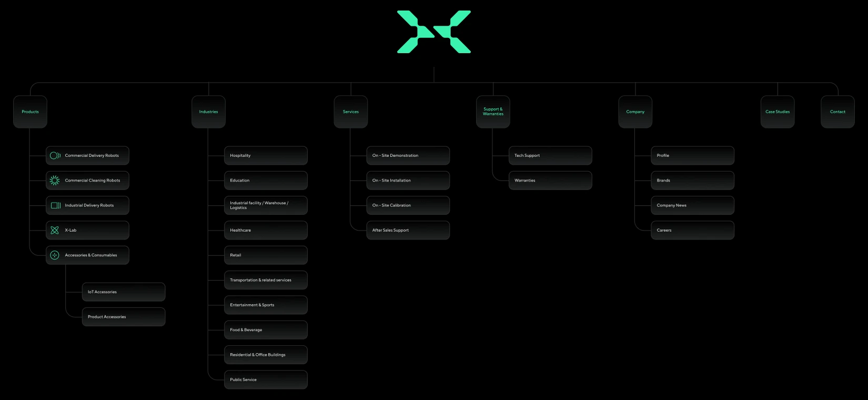Screen dimensions: 868x400
Task: Select the Brands node
Action: point(692,181)
